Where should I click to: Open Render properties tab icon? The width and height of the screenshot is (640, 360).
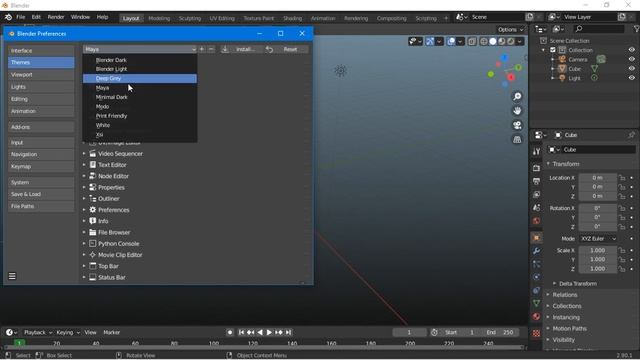pyautogui.click(x=536, y=168)
